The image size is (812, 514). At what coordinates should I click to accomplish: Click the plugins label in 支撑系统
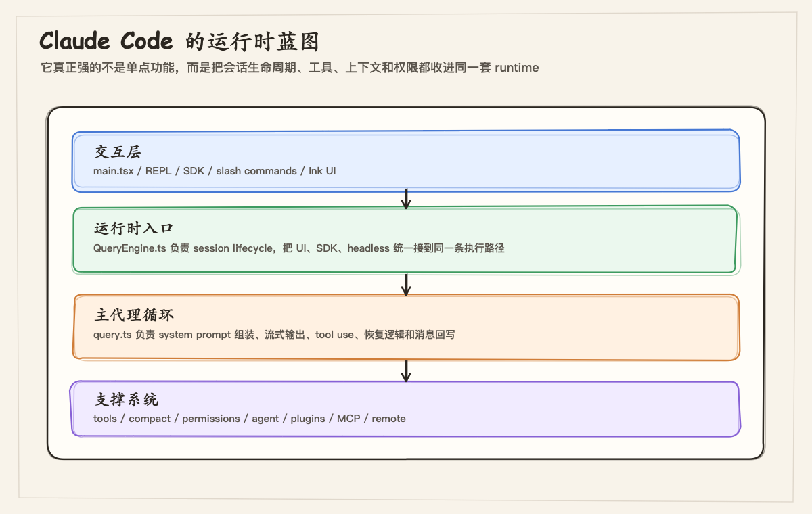pos(307,419)
